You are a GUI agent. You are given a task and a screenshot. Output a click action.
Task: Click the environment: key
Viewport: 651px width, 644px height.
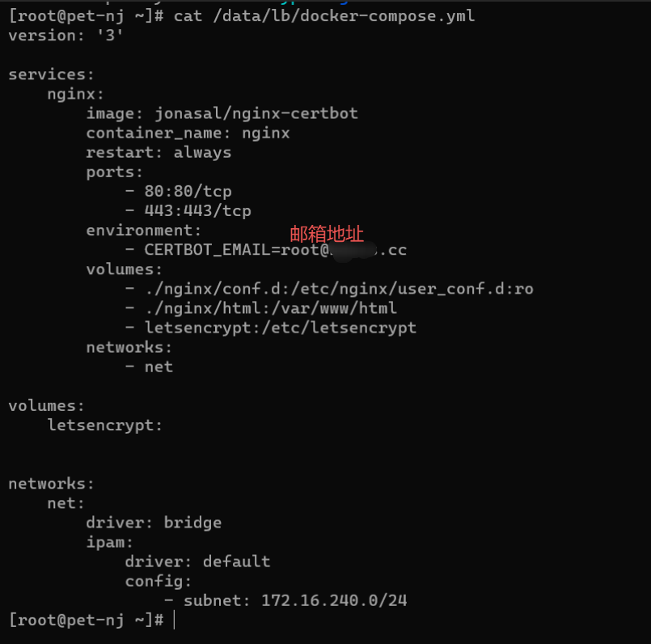(x=144, y=231)
